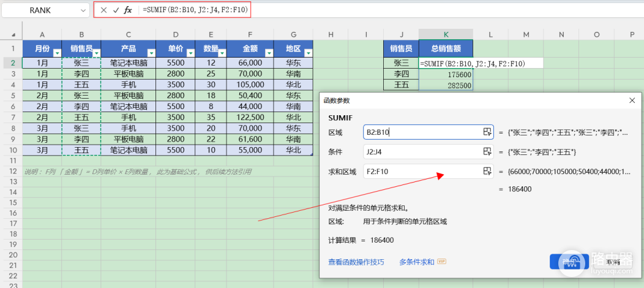Click the quantity cell with 25
Screen dimensions: 644x288
click(x=211, y=74)
